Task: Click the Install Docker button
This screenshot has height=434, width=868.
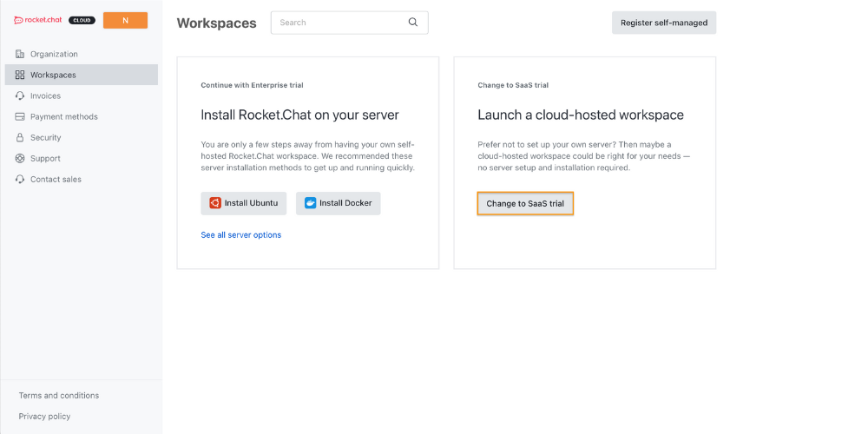Action: click(339, 203)
